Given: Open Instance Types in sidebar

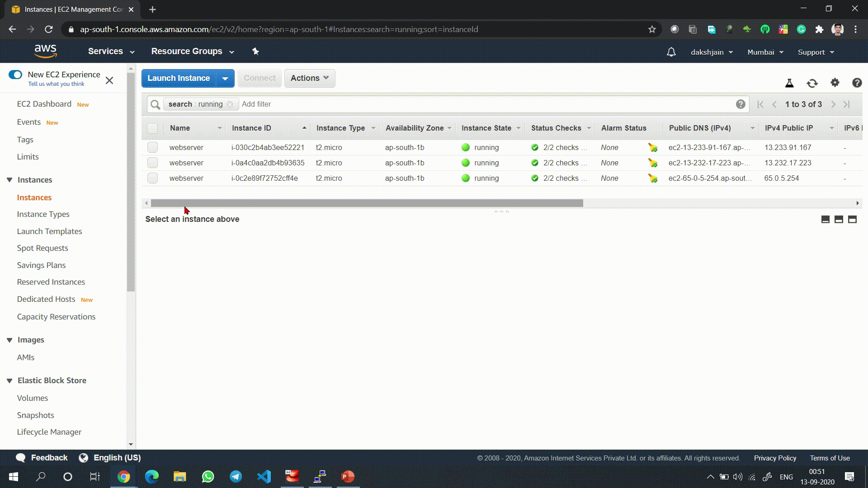Looking at the screenshot, I should click(43, 214).
